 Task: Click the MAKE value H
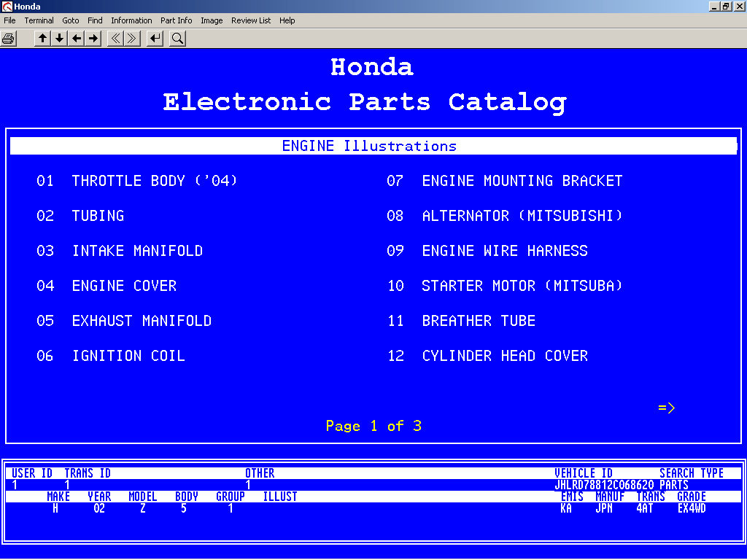click(55, 508)
